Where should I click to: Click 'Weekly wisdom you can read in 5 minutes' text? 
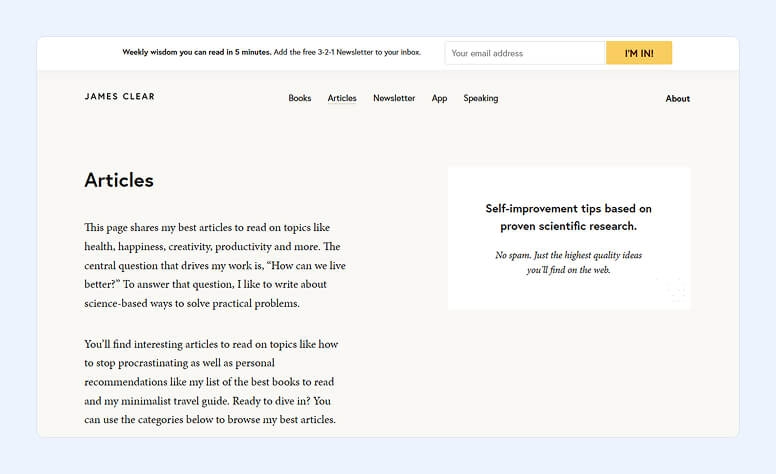pyautogui.click(x=196, y=52)
